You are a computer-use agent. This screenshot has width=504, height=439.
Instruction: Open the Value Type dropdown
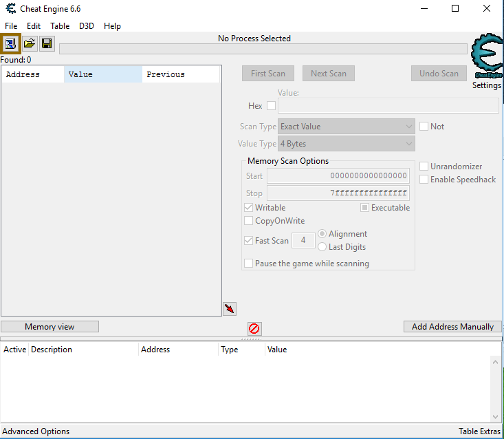coord(346,144)
